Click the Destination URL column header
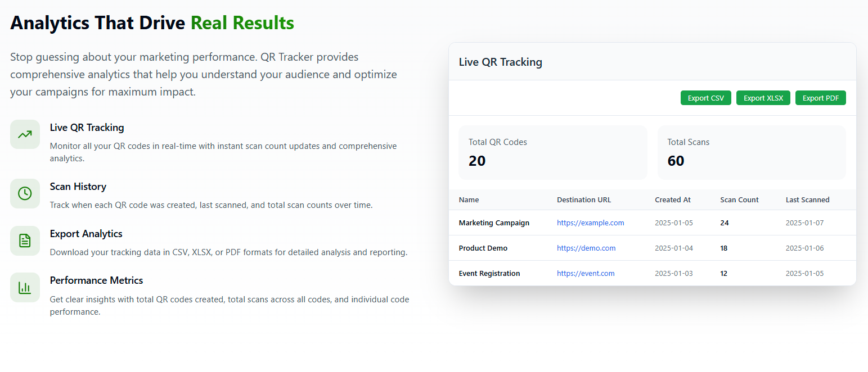The width and height of the screenshot is (868, 372). [x=583, y=200]
